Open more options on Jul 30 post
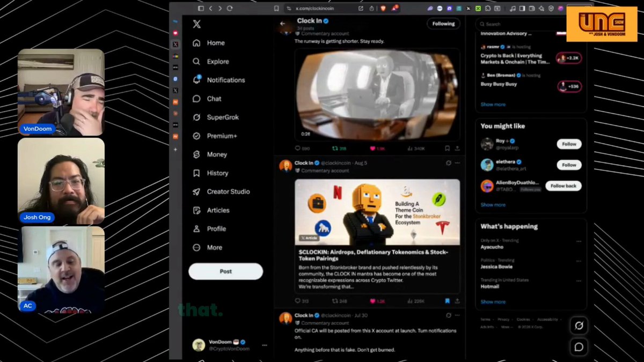Viewport: 644px width, 362px height. click(x=457, y=316)
